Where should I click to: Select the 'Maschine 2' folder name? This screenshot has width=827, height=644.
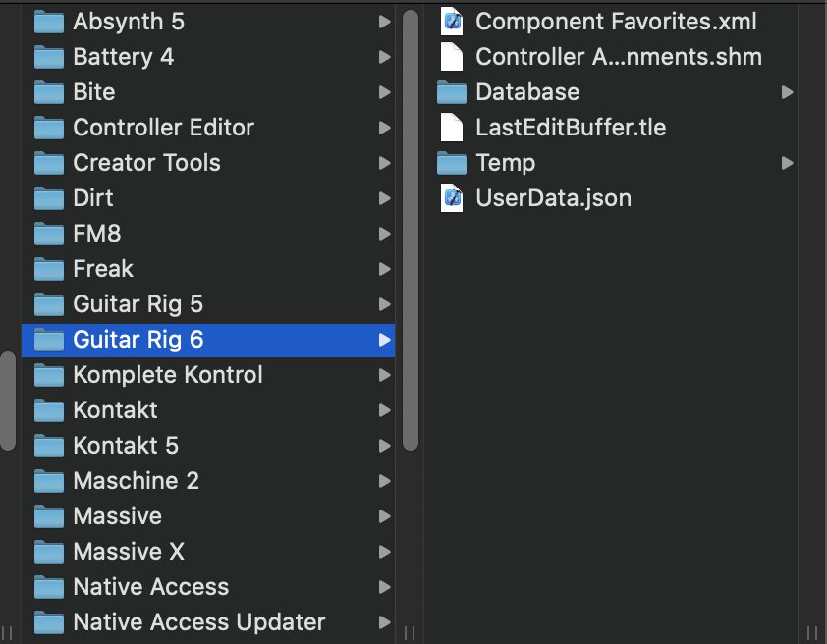[137, 481]
